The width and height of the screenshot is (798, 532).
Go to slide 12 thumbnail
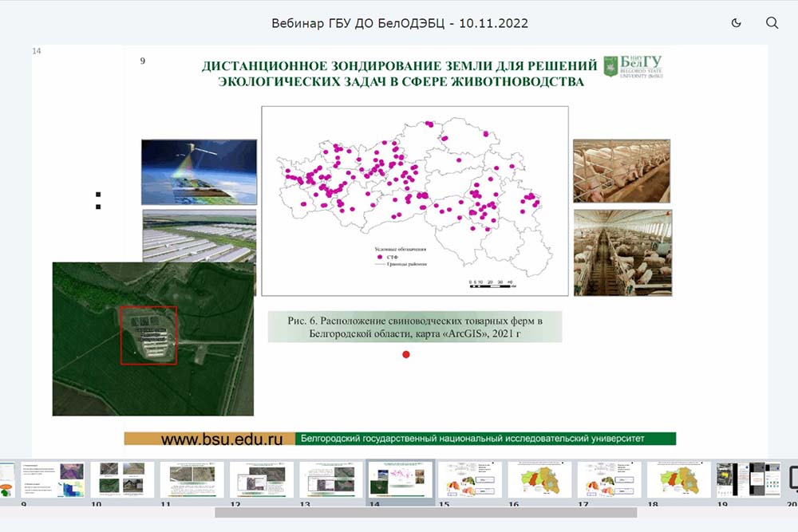point(262,480)
